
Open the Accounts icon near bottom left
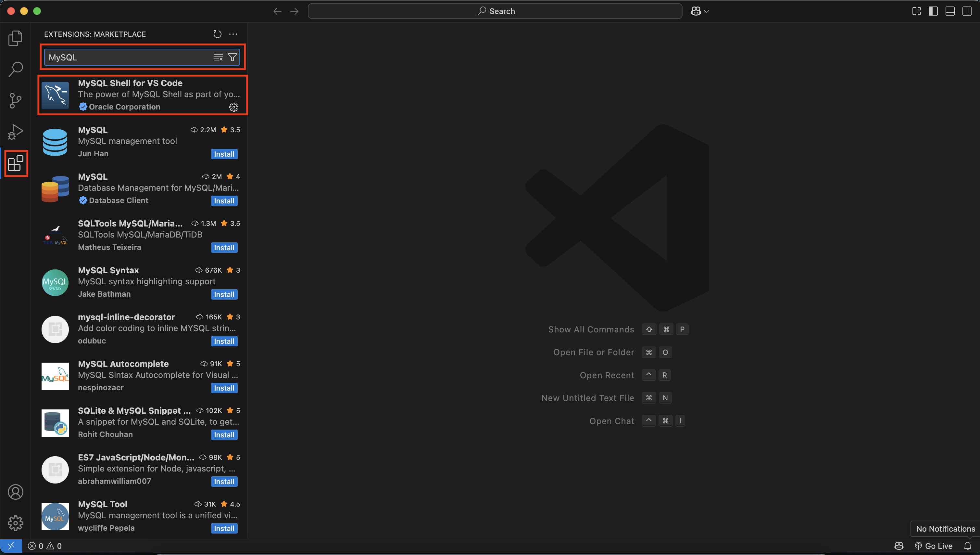tap(15, 492)
